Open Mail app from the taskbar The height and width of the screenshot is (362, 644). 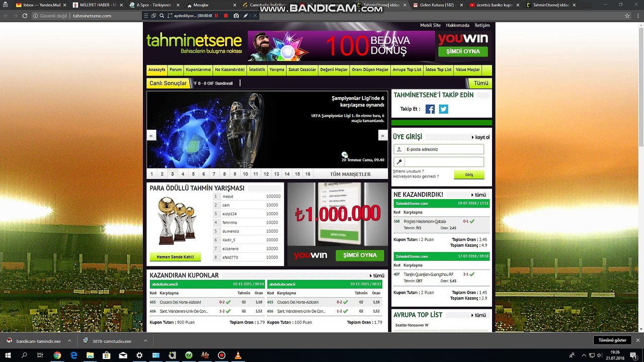click(x=123, y=355)
